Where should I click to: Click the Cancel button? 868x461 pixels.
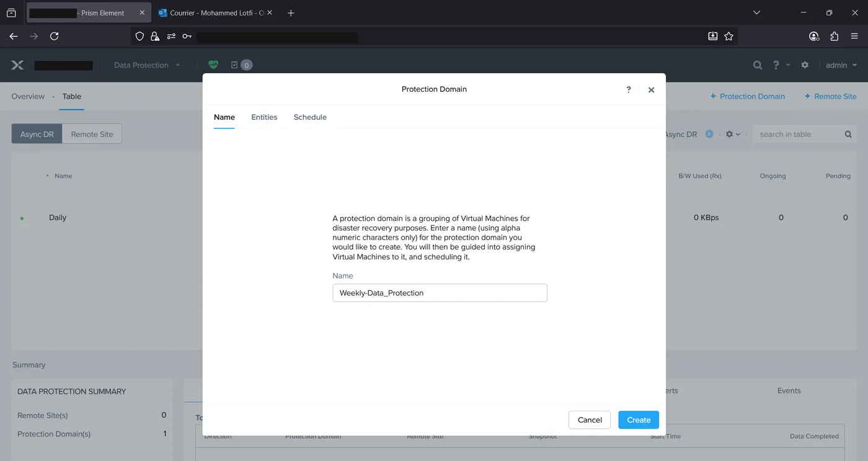click(x=590, y=420)
